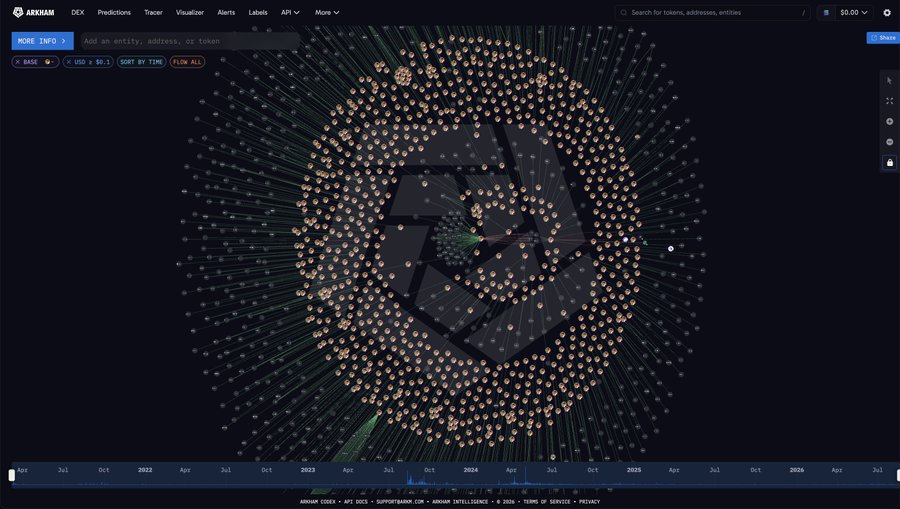Click the magnifier icon in the search bar

click(623, 13)
